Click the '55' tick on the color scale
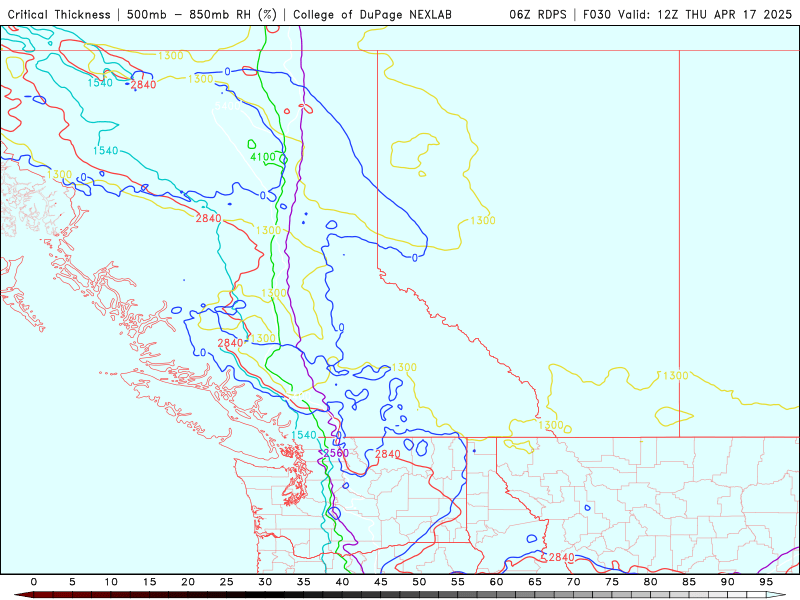The height and width of the screenshot is (600, 800). pos(458,582)
